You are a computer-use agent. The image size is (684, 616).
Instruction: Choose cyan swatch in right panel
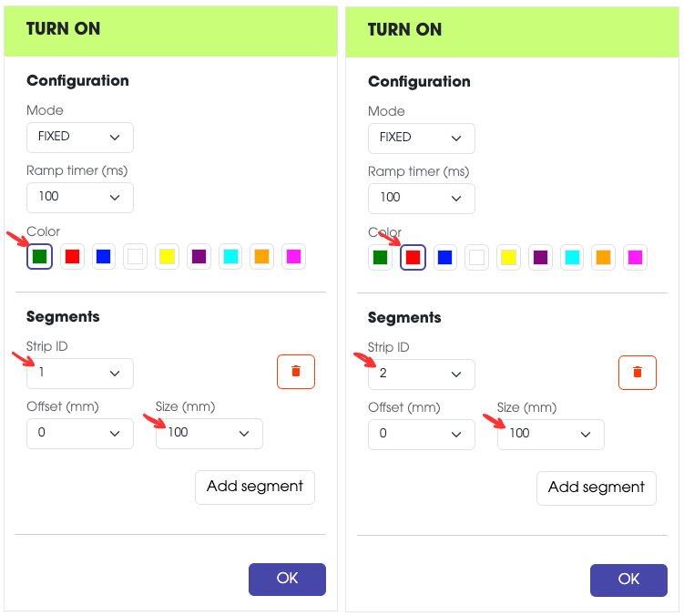tap(572, 258)
